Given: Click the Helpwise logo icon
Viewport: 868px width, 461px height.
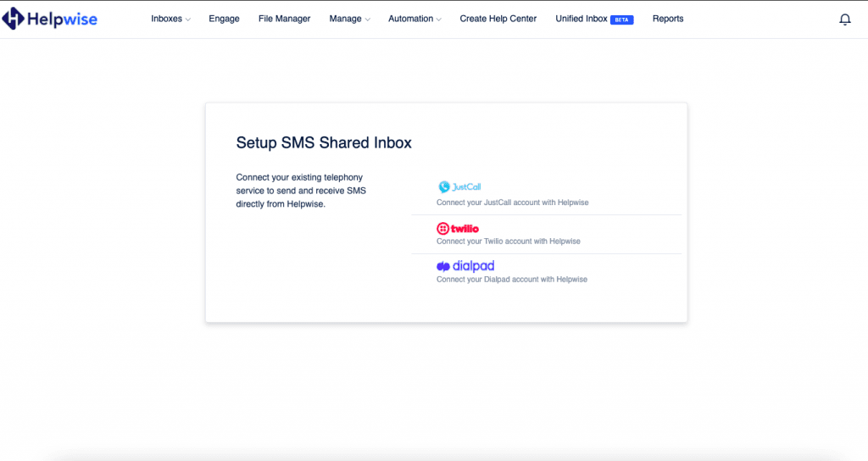Looking at the screenshot, I should tap(14, 19).
